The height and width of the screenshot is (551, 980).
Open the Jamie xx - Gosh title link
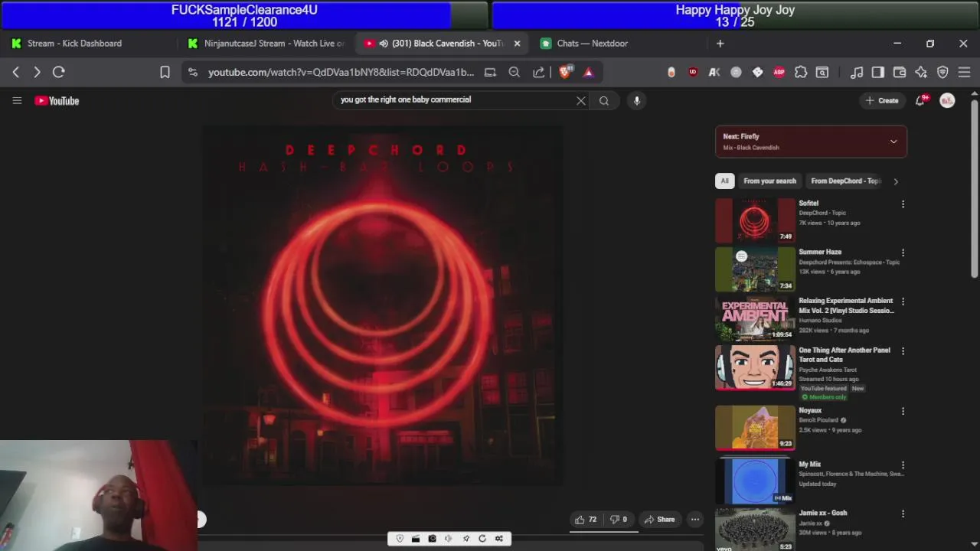pyautogui.click(x=823, y=513)
